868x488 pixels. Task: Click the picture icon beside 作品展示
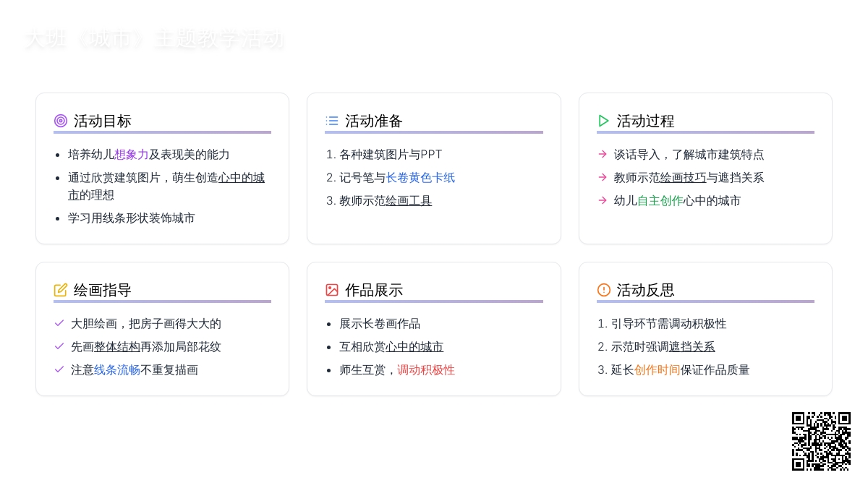click(332, 290)
